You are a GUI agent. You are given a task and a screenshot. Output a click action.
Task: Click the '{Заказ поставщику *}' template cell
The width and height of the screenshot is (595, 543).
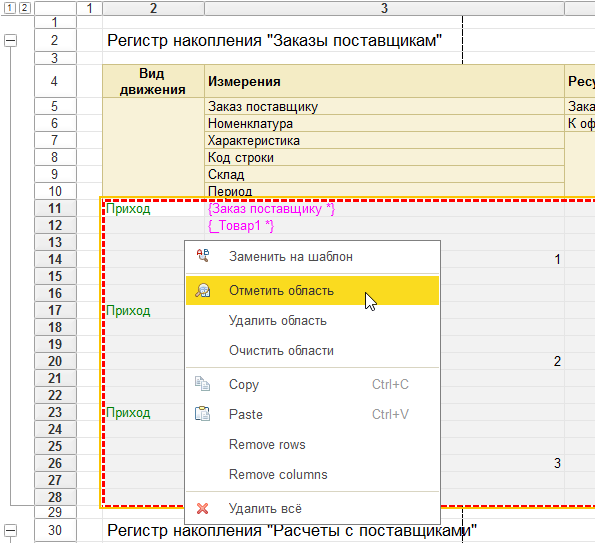pos(271,209)
